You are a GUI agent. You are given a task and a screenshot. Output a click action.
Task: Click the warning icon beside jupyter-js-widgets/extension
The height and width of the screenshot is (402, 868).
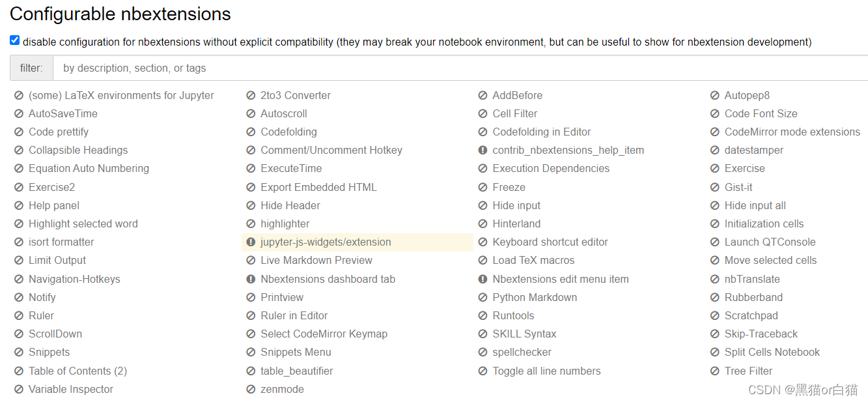(x=251, y=242)
